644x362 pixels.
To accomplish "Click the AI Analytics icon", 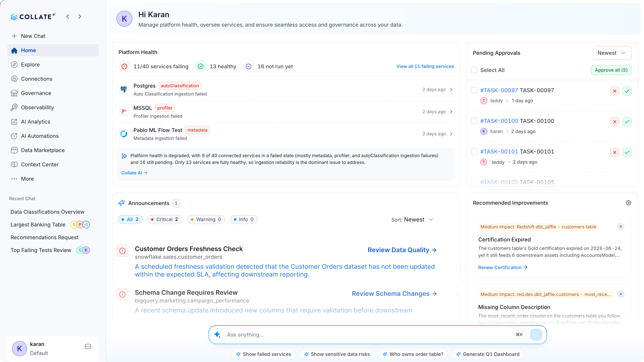I will click(x=14, y=122).
